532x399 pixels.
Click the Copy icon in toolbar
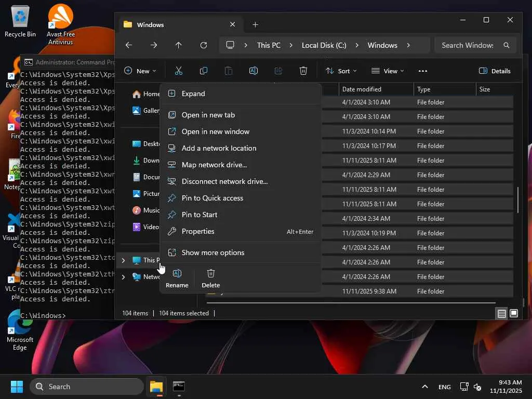(204, 71)
